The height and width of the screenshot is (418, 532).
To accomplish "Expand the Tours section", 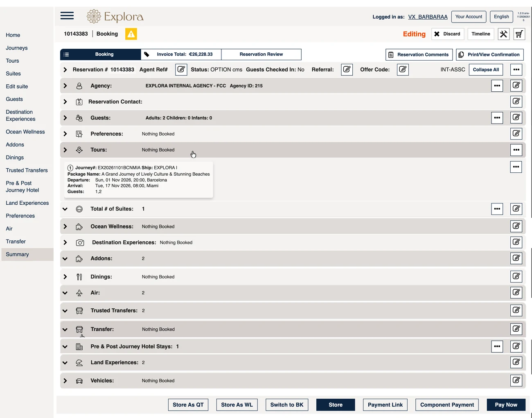I will (x=65, y=150).
